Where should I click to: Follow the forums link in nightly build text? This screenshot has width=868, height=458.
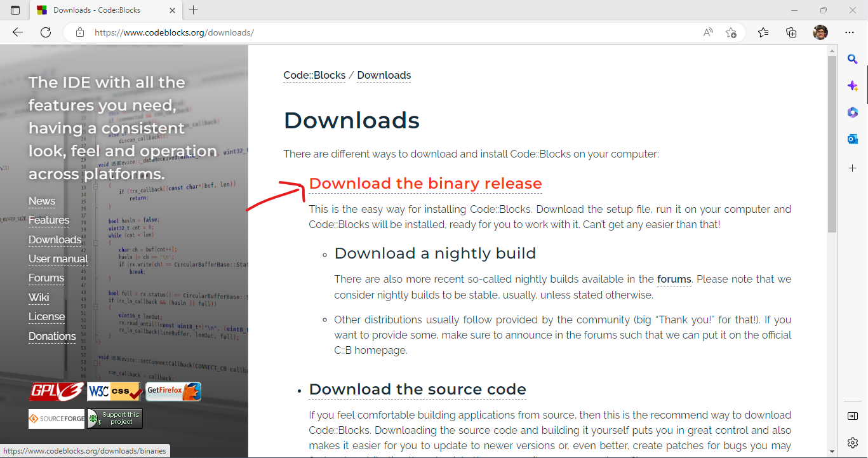674,279
